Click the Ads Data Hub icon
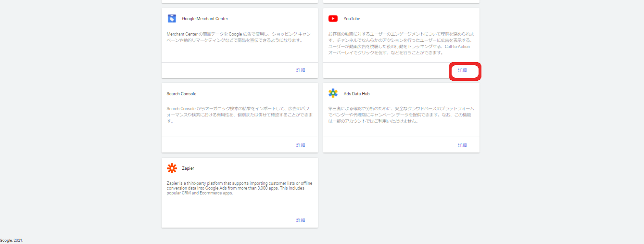Viewport: 644px width, 244px height. (333, 93)
